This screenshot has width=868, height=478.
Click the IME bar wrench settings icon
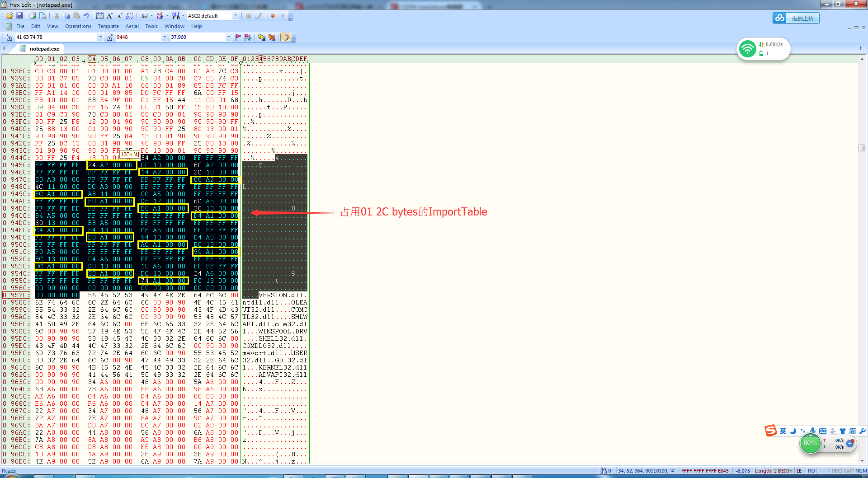coord(863,431)
